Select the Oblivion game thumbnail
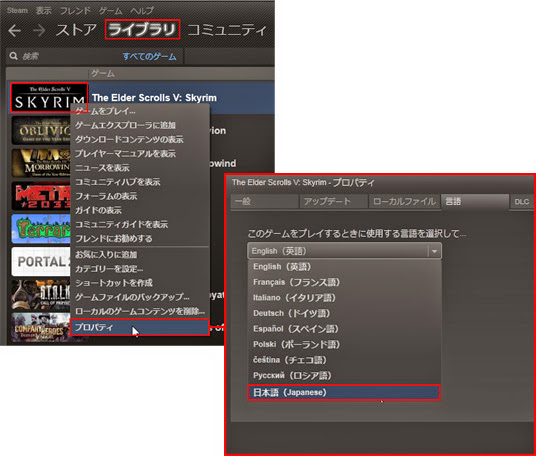Screen dimensions: 540x456 tap(41, 131)
